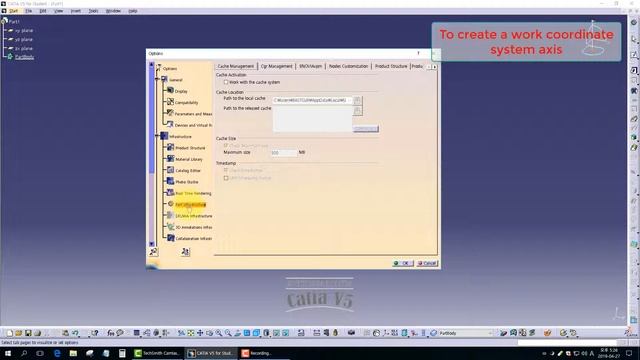Select the Rotate view icon
Image resolution: width=640 pixels, height=360 pixels.
click(209, 333)
